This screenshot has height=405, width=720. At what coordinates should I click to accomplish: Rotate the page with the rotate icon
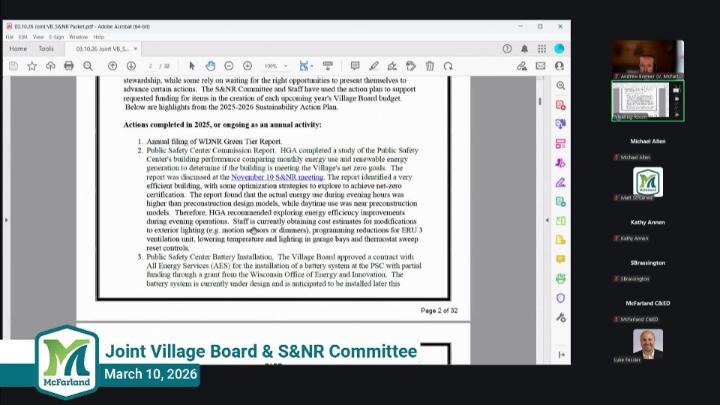click(x=448, y=66)
